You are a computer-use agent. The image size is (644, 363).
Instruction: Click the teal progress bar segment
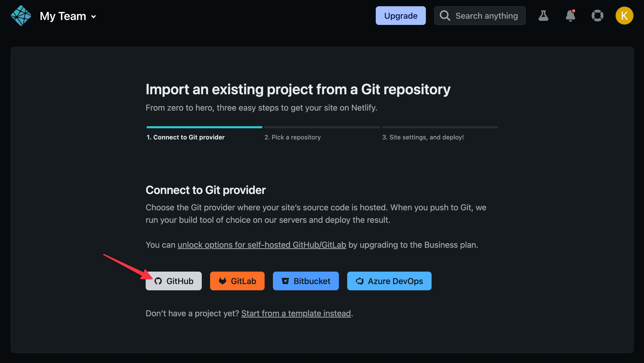[204, 127]
